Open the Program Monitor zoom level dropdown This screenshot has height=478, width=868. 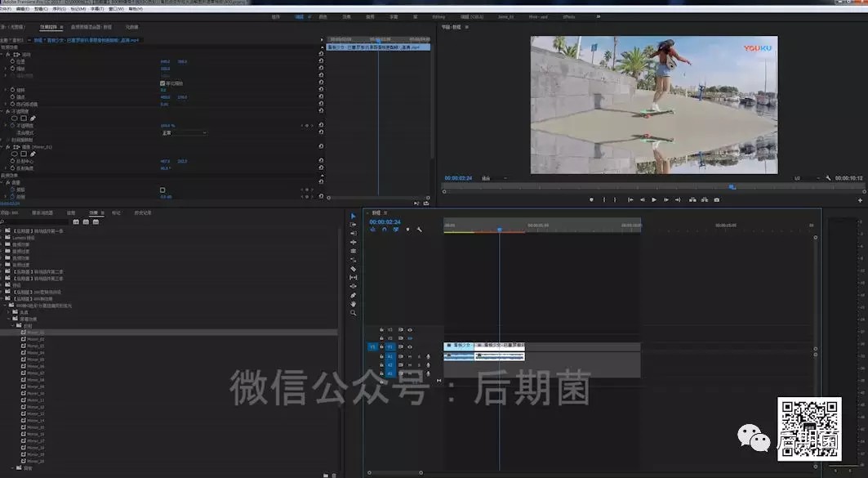click(x=494, y=178)
